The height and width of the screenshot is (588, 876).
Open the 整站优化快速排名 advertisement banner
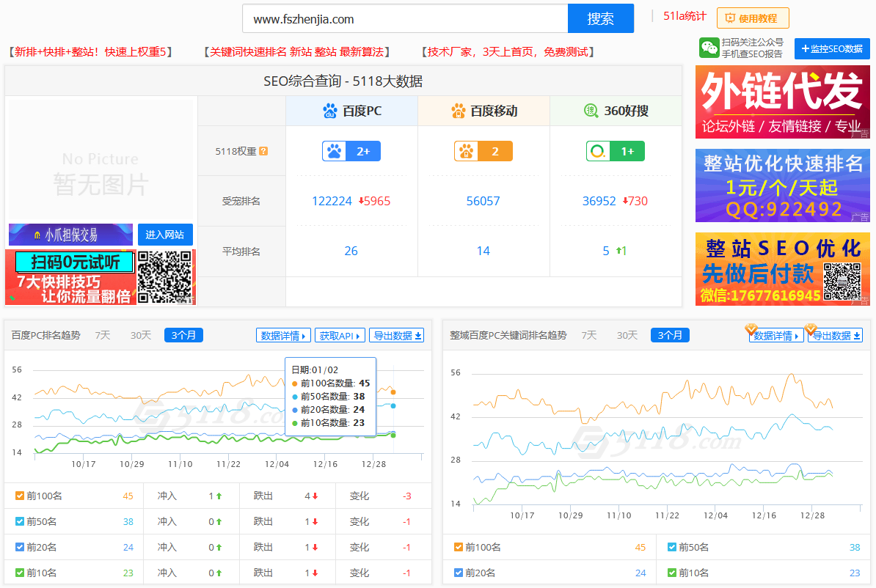783,185
